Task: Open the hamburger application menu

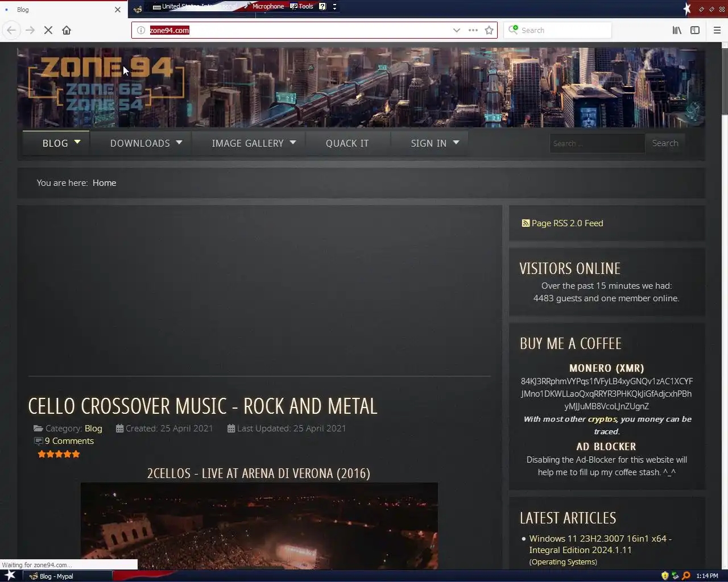Action: coord(717,30)
